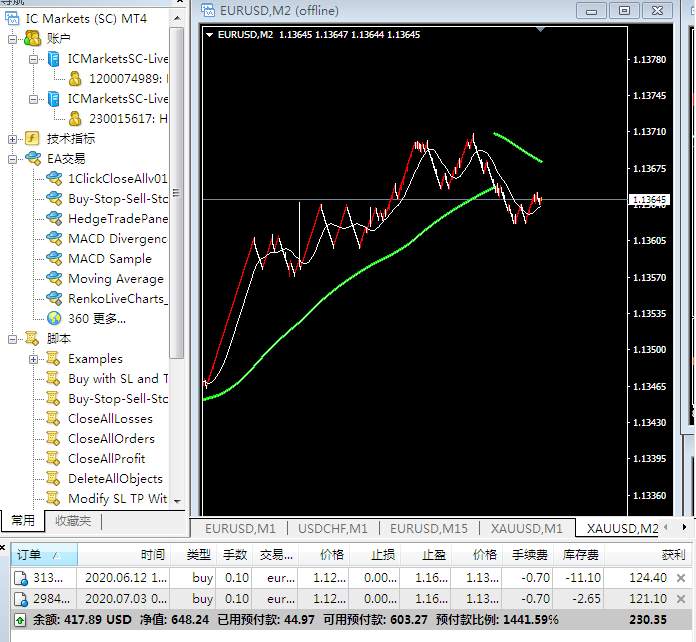Click the order 313... document icon
Viewport: 696px width, 642px height.
pyautogui.click(x=21, y=578)
